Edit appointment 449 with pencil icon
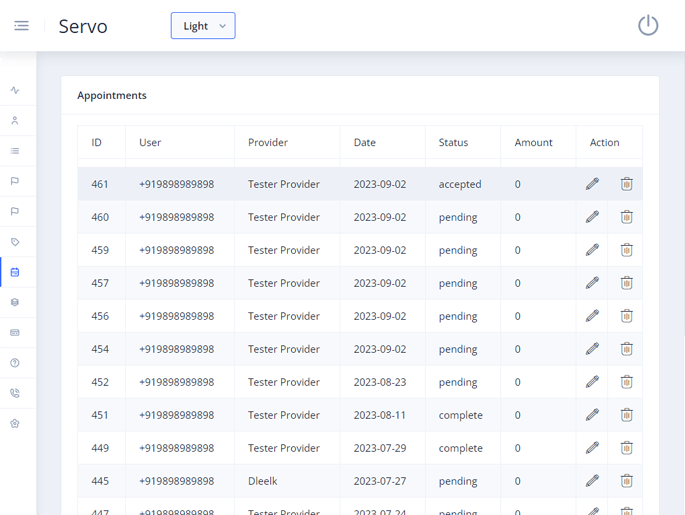Image resolution: width=685 pixels, height=515 pixels. pyautogui.click(x=592, y=448)
